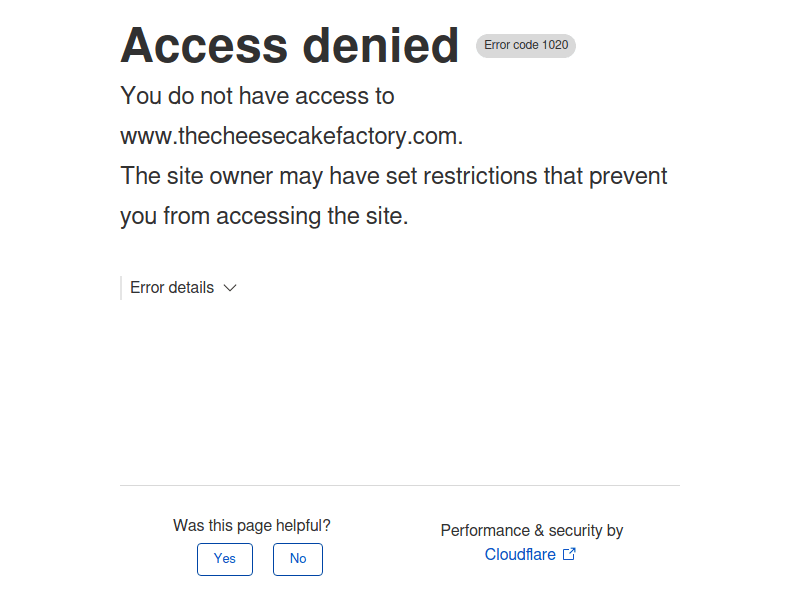The width and height of the screenshot is (800, 600).
Task: Click the "Performance & security by" text
Action: point(532,530)
